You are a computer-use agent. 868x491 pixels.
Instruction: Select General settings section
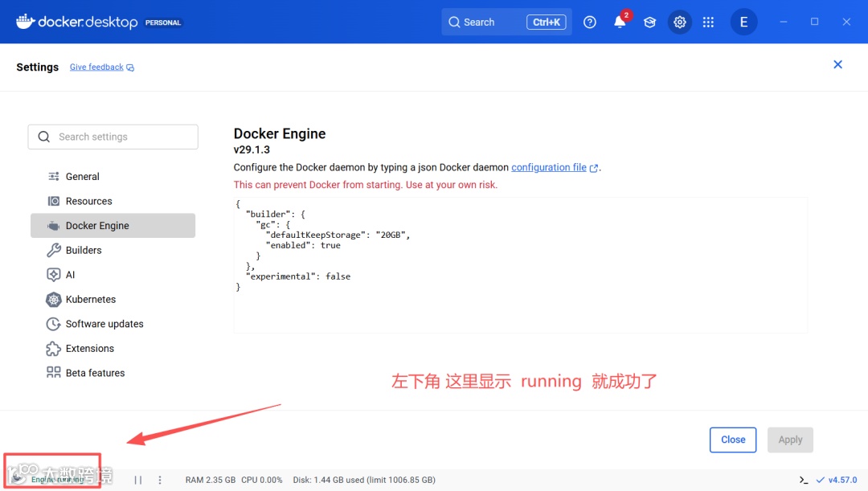point(113,177)
